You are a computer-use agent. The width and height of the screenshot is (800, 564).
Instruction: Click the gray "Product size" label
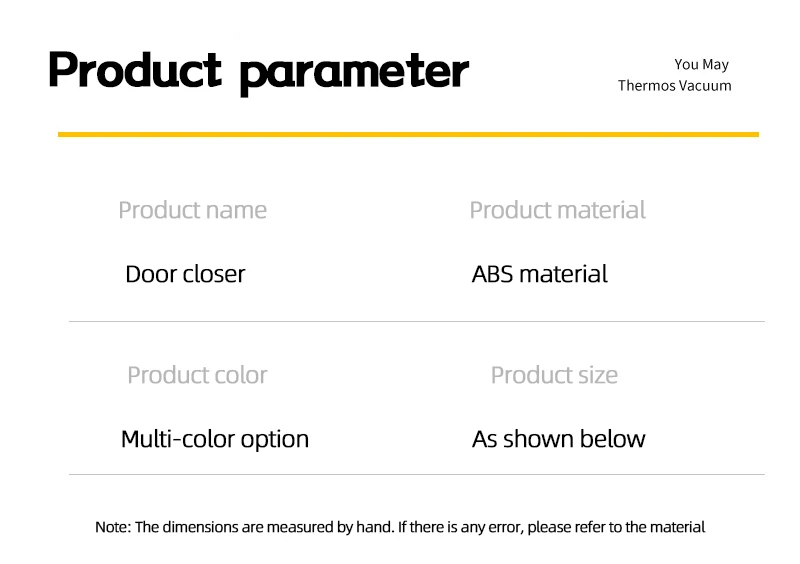(554, 375)
